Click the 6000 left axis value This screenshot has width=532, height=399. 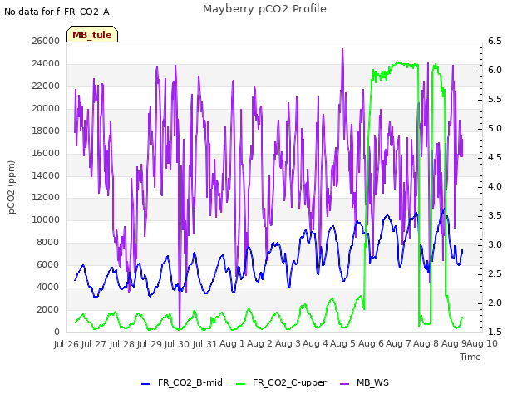48,264
